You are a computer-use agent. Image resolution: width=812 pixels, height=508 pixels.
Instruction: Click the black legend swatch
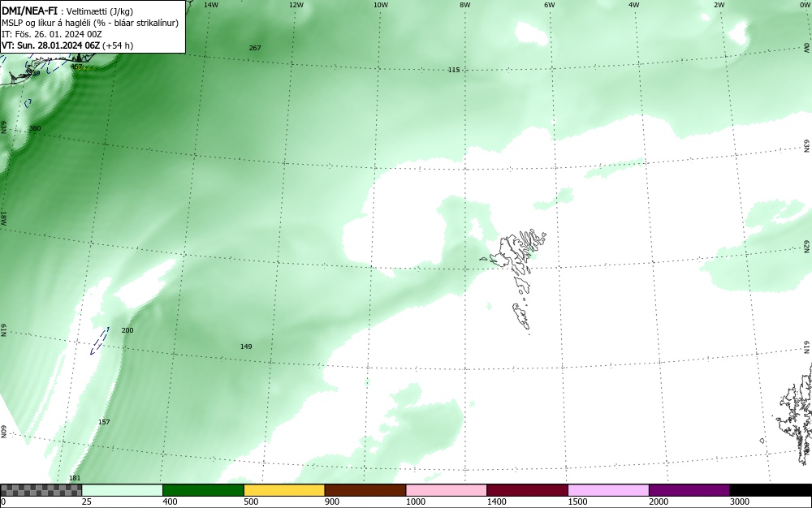pyautogui.click(x=771, y=490)
